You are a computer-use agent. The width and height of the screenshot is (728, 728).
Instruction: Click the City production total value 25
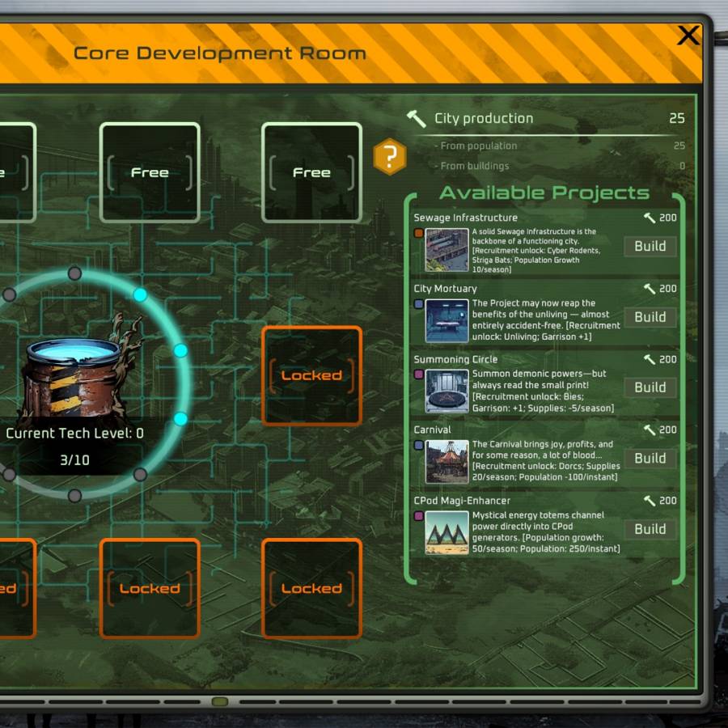677,118
